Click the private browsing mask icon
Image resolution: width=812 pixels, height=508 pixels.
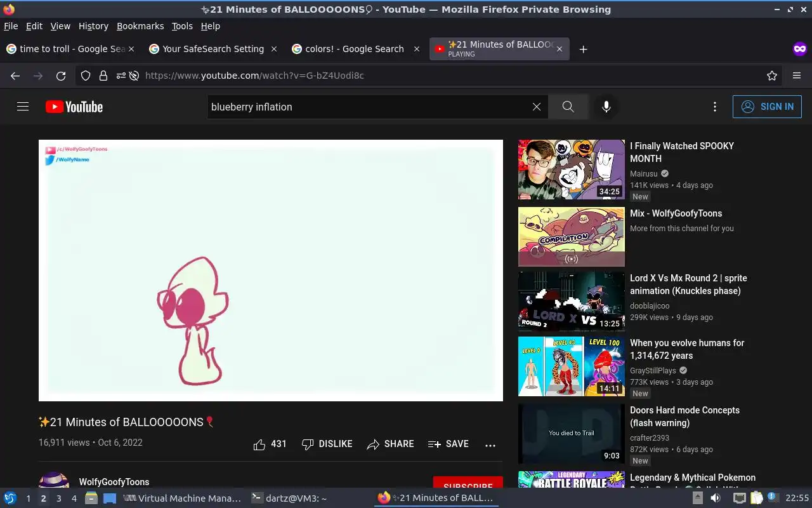pyautogui.click(x=799, y=49)
